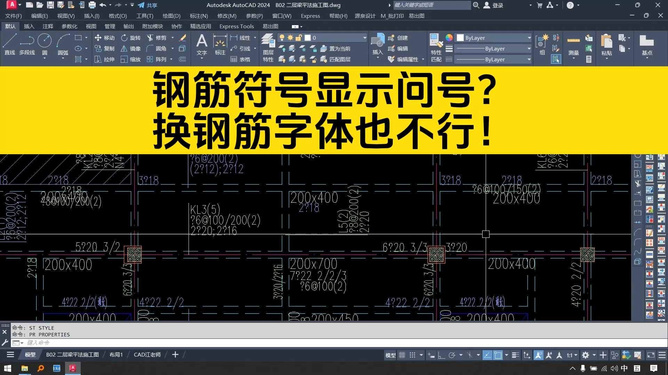The image size is (668, 375).
Task: Click the Rotate (旋转) command
Action: point(130,38)
